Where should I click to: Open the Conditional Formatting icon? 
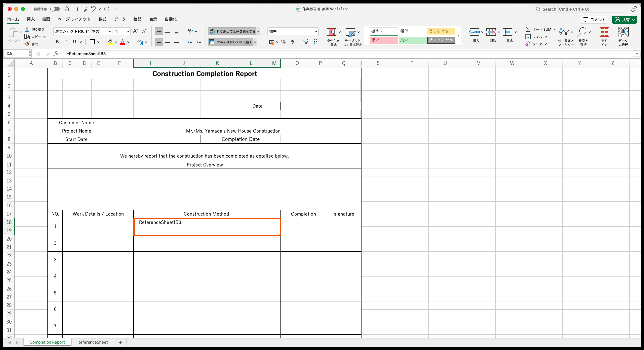pyautogui.click(x=332, y=32)
